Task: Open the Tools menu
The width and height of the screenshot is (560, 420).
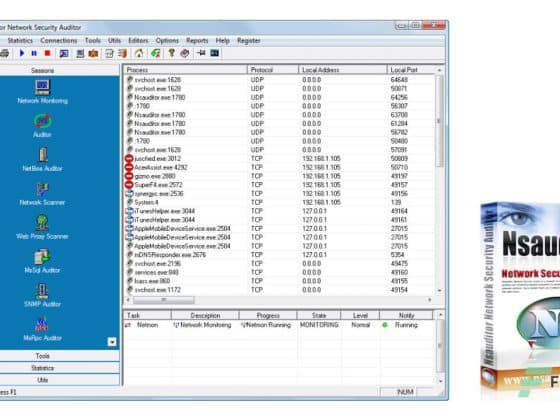Action: [x=92, y=40]
